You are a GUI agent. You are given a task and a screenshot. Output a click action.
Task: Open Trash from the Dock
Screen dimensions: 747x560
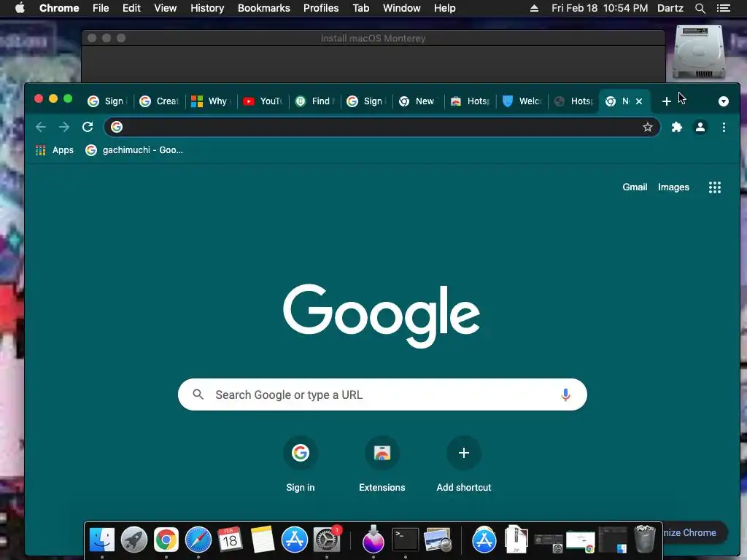(645, 539)
